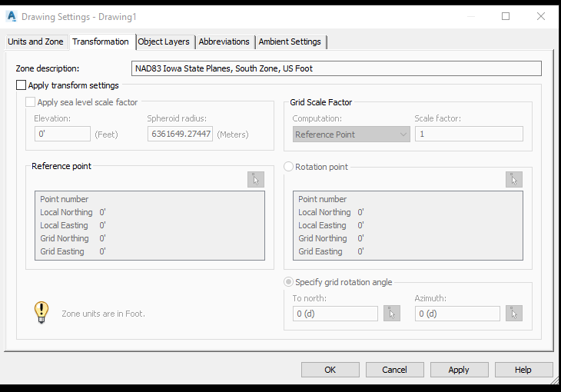This screenshot has height=392, width=561.
Task: Open the Object Layers tab
Action: click(164, 42)
